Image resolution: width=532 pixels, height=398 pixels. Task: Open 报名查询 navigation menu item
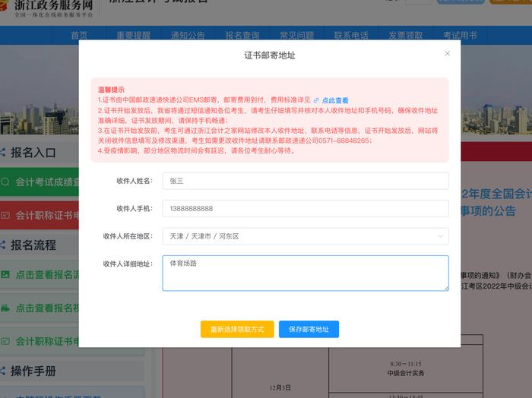[242, 36]
